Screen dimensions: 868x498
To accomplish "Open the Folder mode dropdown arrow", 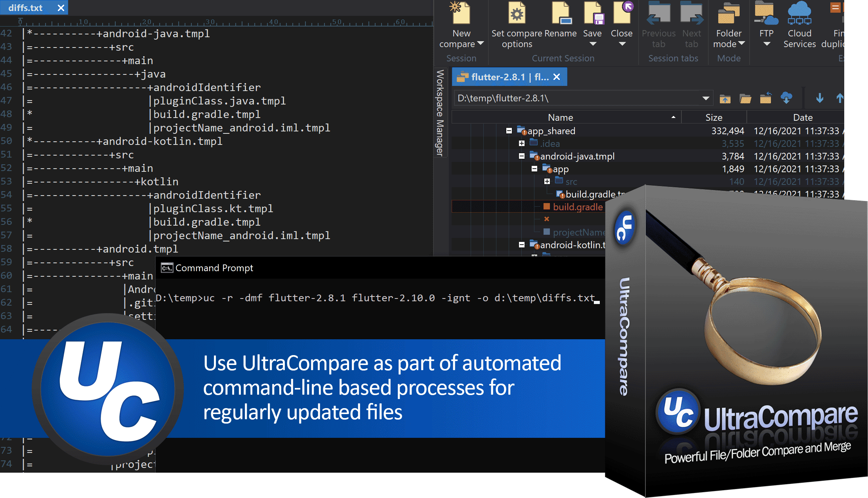I will click(742, 43).
